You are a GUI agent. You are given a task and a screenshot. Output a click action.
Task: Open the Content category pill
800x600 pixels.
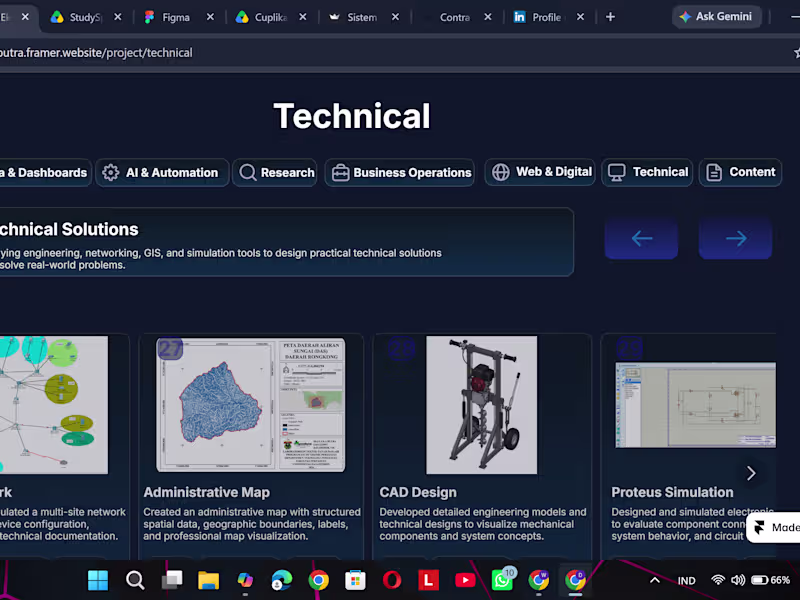coord(740,172)
